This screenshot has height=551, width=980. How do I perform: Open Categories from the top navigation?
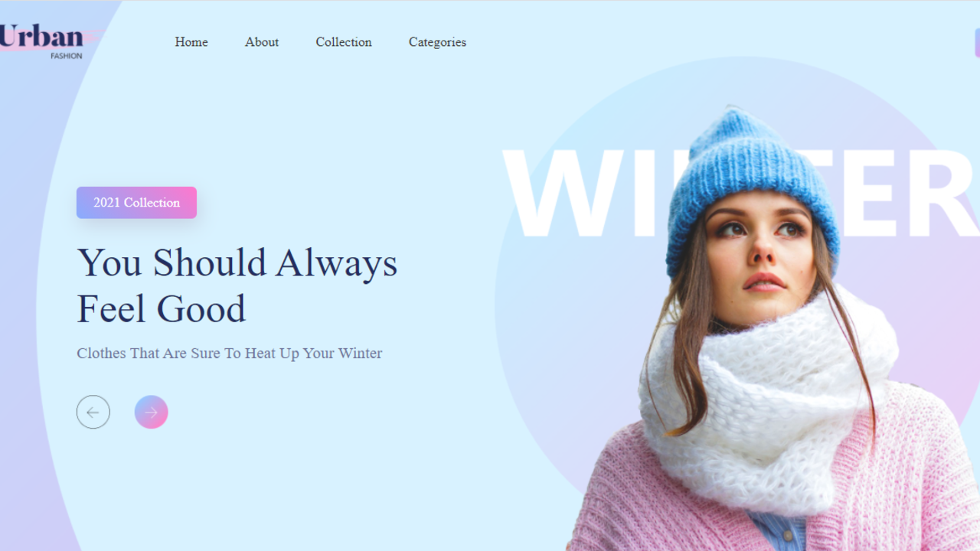tap(437, 42)
